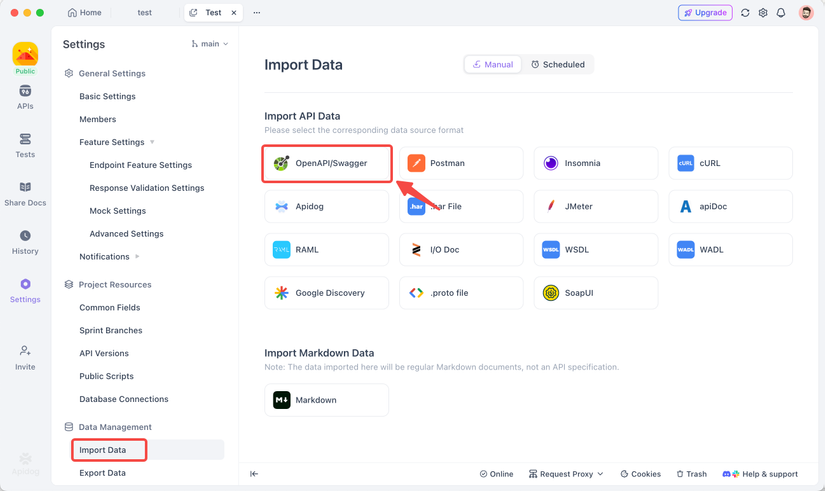Open Response Validation Settings
The image size is (825, 491).
pos(147,188)
